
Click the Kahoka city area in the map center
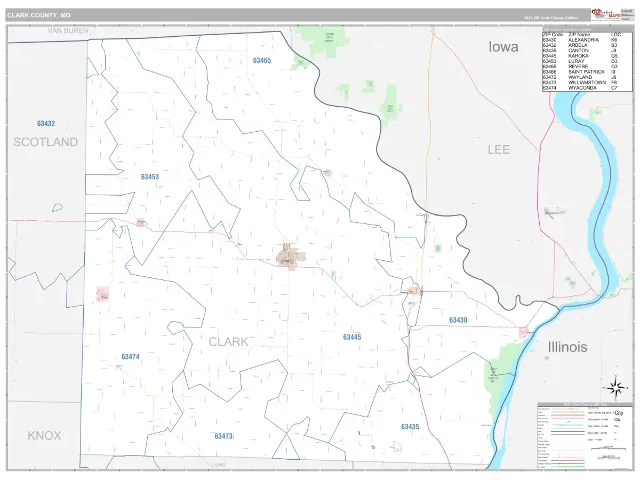[x=291, y=256]
